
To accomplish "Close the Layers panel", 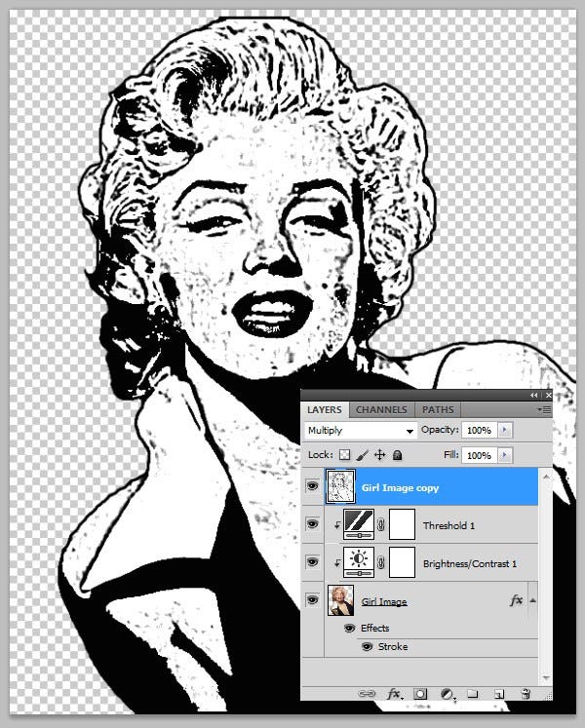I will [x=548, y=395].
